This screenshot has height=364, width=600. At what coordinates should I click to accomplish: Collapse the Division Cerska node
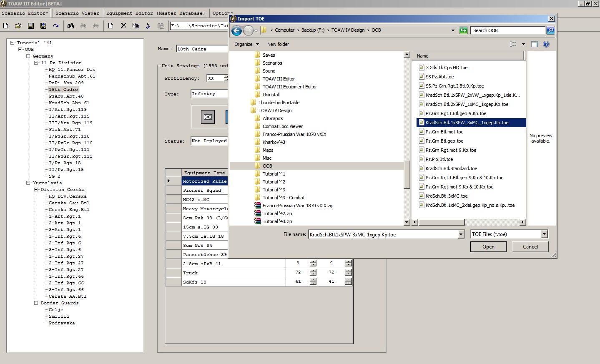pos(36,189)
